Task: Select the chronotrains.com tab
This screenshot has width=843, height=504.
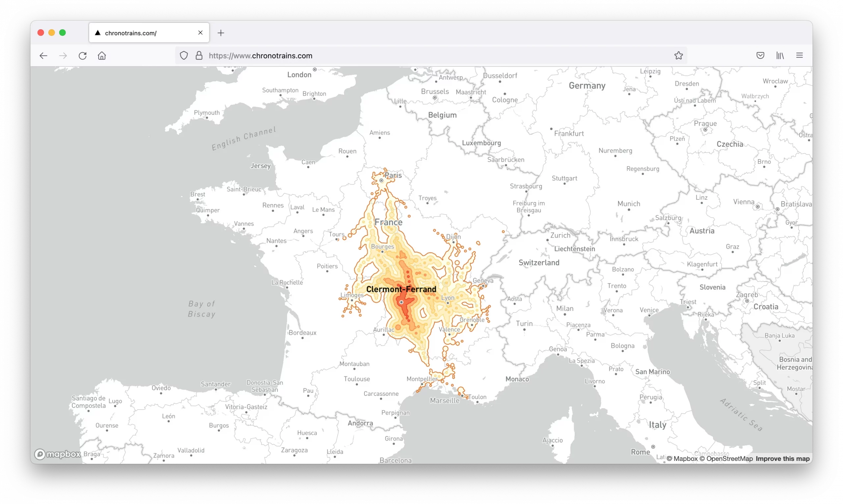Action: [x=149, y=33]
